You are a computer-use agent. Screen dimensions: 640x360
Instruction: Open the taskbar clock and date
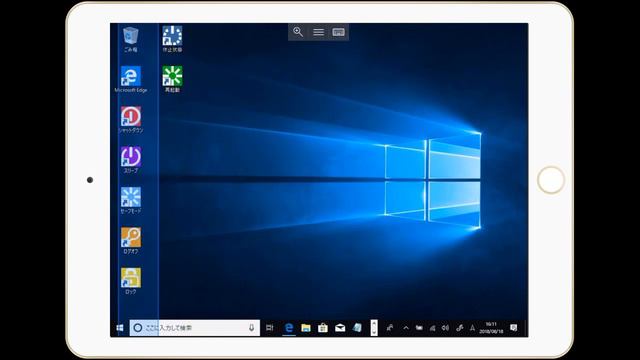[x=491, y=328]
